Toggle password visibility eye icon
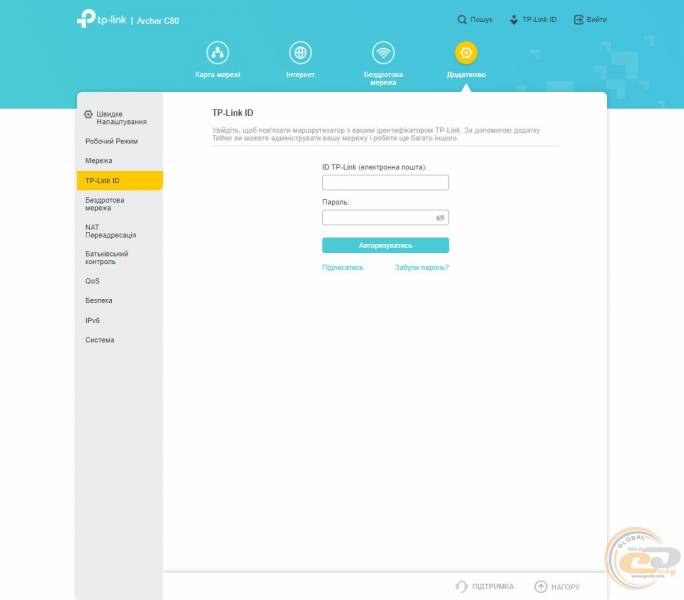Viewport: 684px width, 600px height. (440, 218)
